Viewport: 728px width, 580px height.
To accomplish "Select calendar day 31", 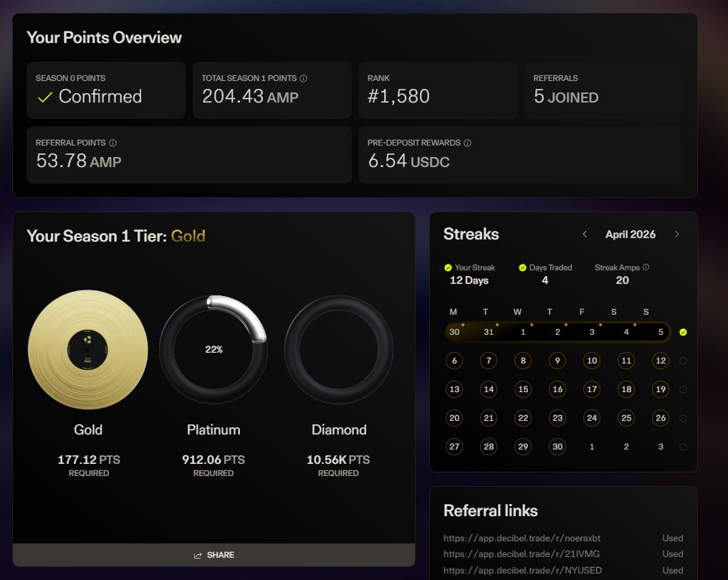I will tap(489, 332).
